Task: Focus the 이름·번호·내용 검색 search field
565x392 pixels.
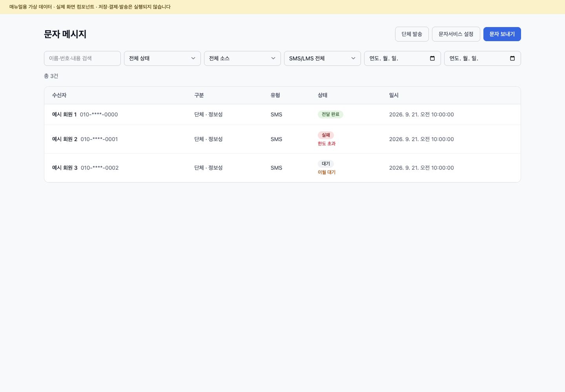Action: pos(82,58)
